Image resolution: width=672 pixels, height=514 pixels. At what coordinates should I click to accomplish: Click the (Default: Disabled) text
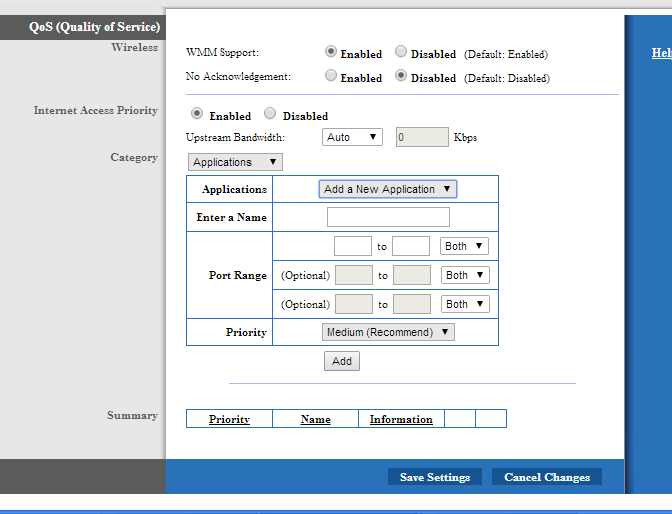(507, 78)
